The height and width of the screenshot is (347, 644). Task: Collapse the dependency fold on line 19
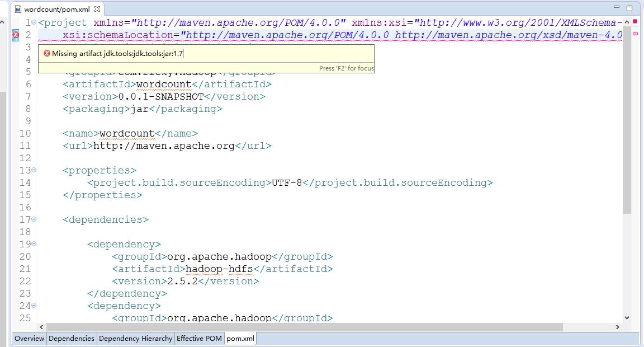pyautogui.click(x=34, y=244)
